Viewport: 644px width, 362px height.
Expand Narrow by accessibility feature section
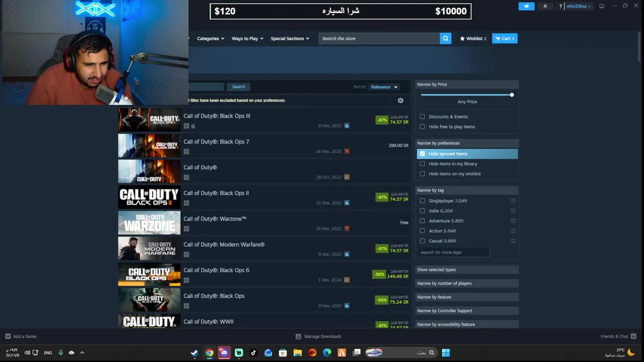(x=467, y=324)
